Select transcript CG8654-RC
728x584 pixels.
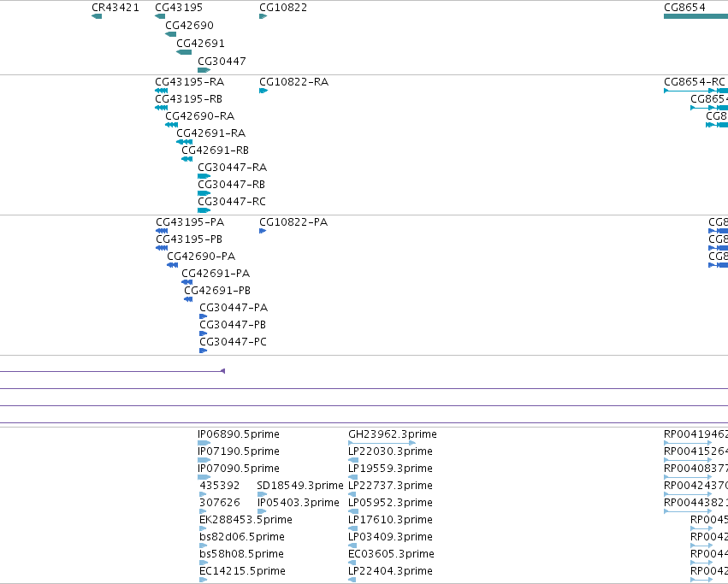pos(696,91)
